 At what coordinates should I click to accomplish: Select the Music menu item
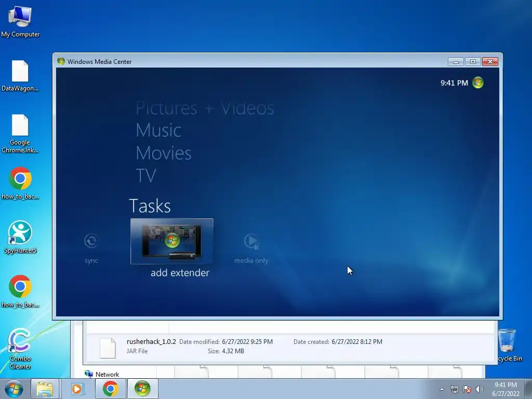158,130
